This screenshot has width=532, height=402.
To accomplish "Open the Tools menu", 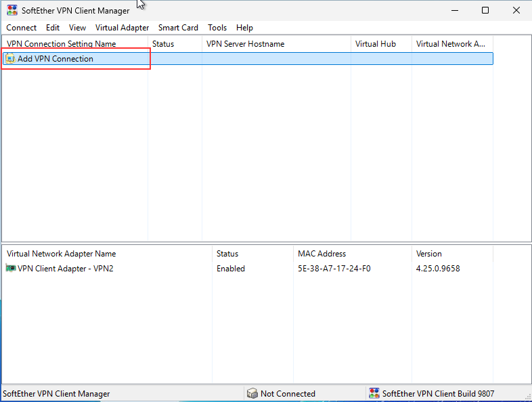I will point(217,28).
